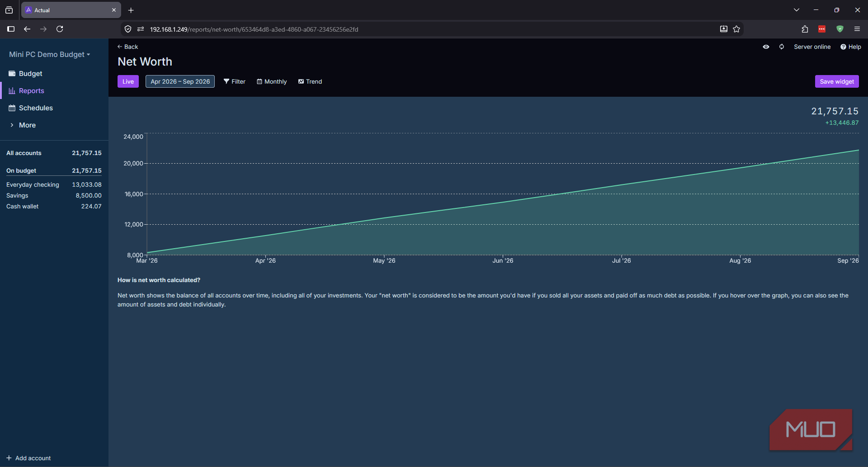Change the Monthly interval setting

click(x=272, y=81)
